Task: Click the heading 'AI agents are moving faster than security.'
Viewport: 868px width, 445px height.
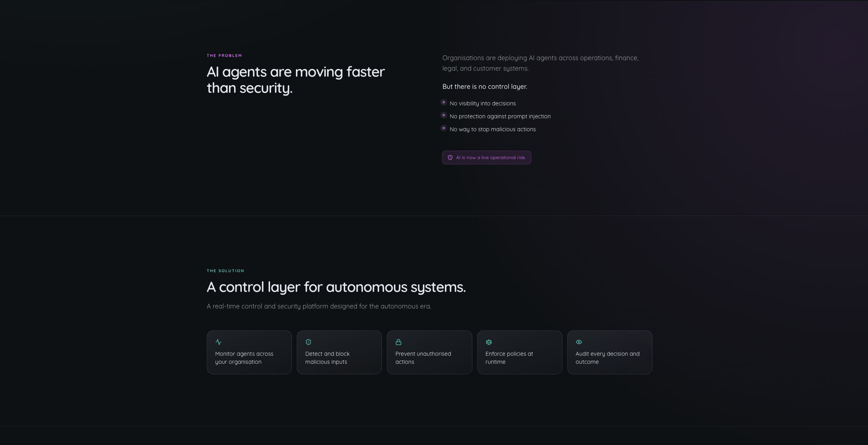Action: (x=296, y=80)
